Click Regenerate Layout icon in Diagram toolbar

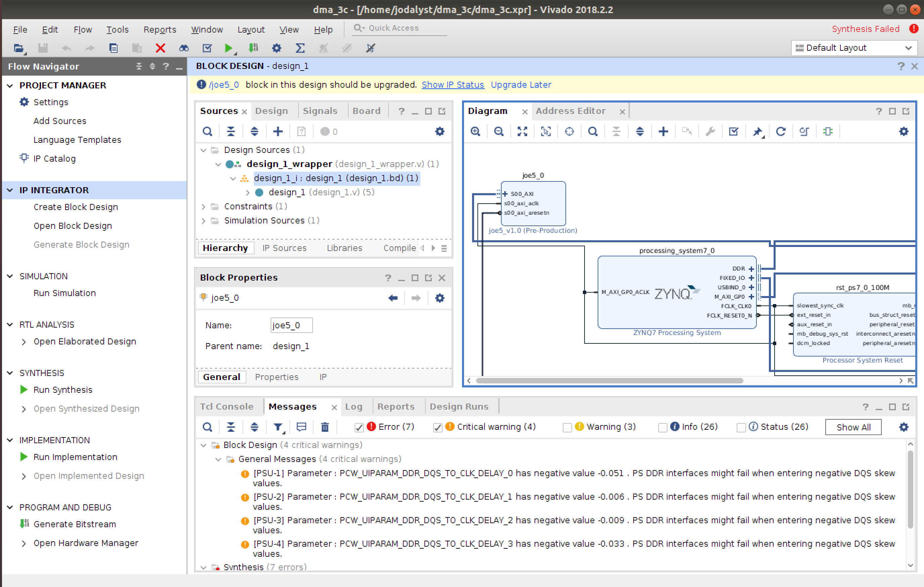(781, 132)
